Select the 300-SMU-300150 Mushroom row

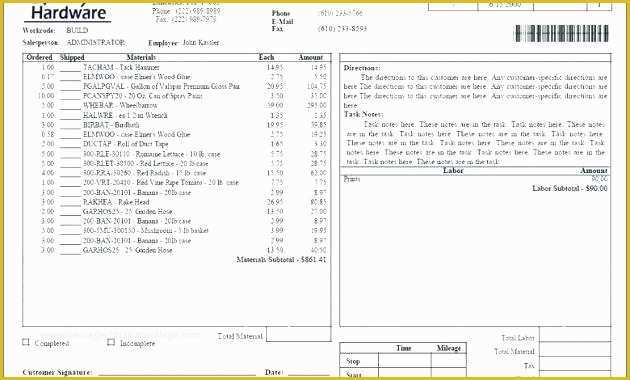[x=176, y=231]
